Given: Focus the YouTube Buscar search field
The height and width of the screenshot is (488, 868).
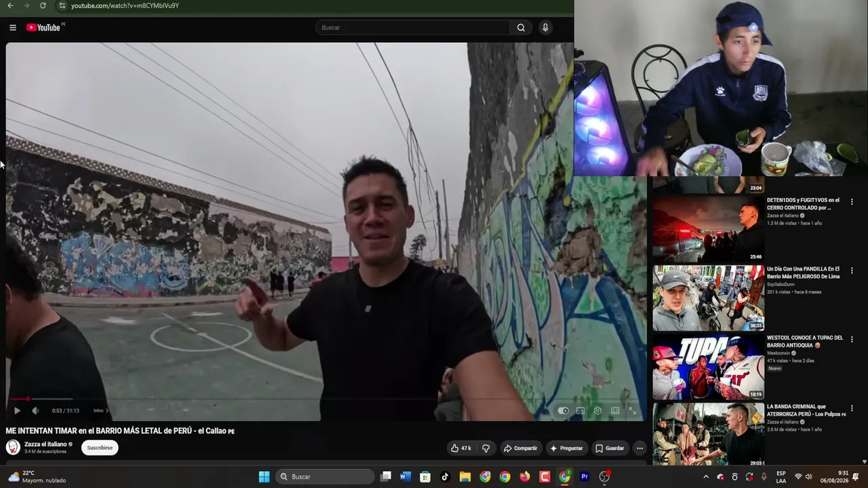Looking at the screenshot, I should click(412, 28).
